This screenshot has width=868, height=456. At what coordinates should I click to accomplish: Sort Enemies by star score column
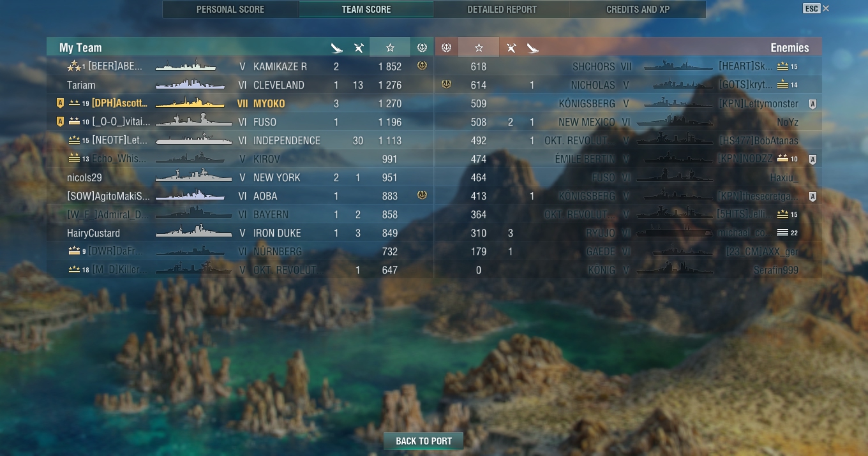[479, 48]
